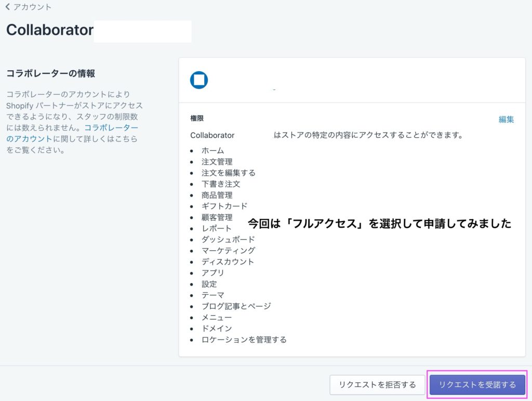The image size is (532, 401).
Task: Click the ロケーションを管理する permission item
Action: pos(244,340)
